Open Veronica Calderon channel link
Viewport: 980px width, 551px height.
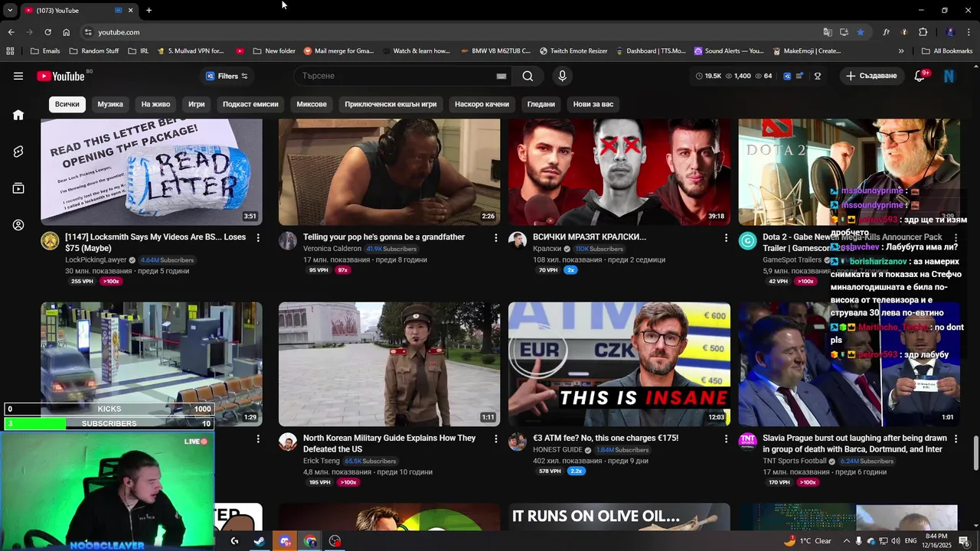pyautogui.click(x=332, y=249)
